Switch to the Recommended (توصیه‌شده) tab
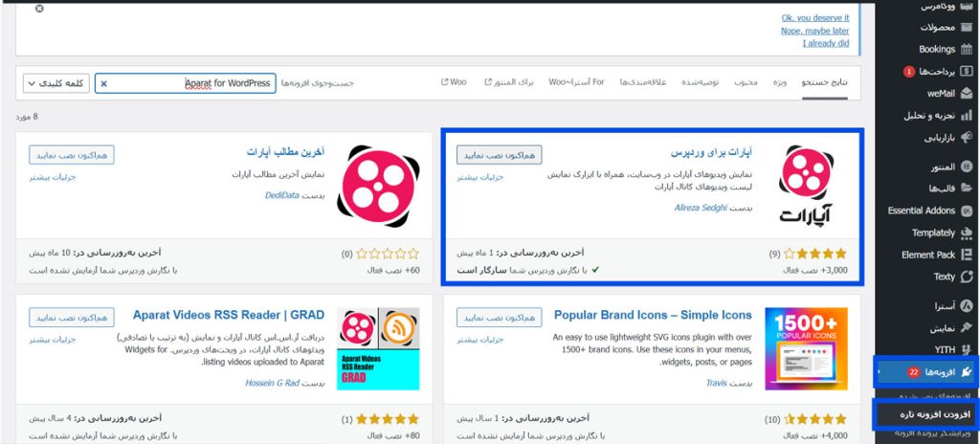This screenshot has height=444, width=980. pyautogui.click(x=700, y=82)
